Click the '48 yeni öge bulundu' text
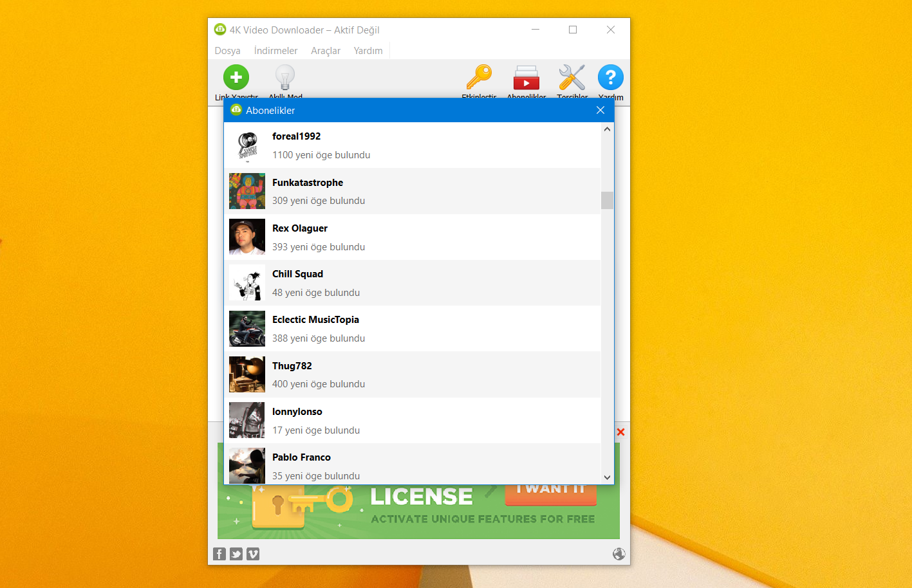 pyautogui.click(x=316, y=293)
